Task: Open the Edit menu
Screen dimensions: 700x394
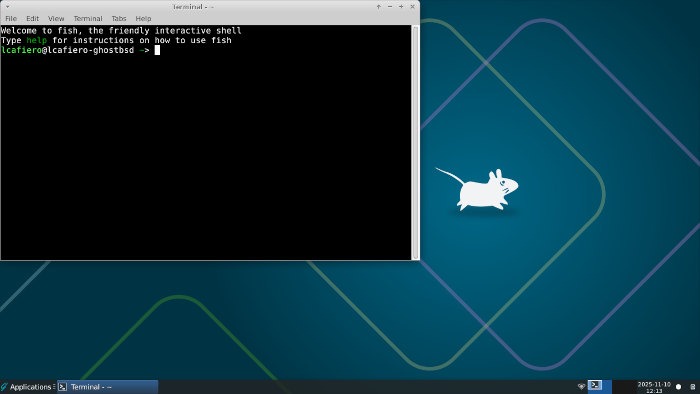Action: pyautogui.click(x=32, y=18)
